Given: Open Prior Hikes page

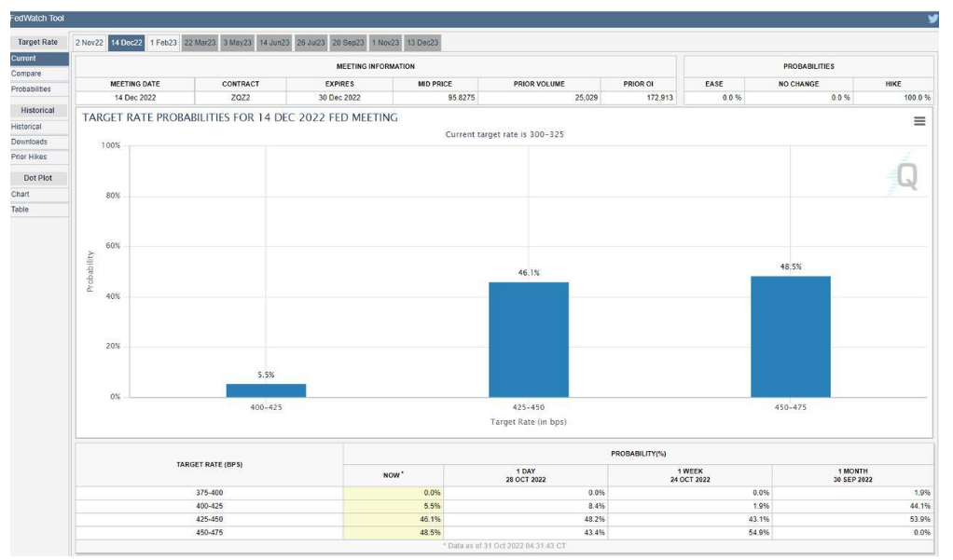Looking at the screenshot, I should pos(39,157).
